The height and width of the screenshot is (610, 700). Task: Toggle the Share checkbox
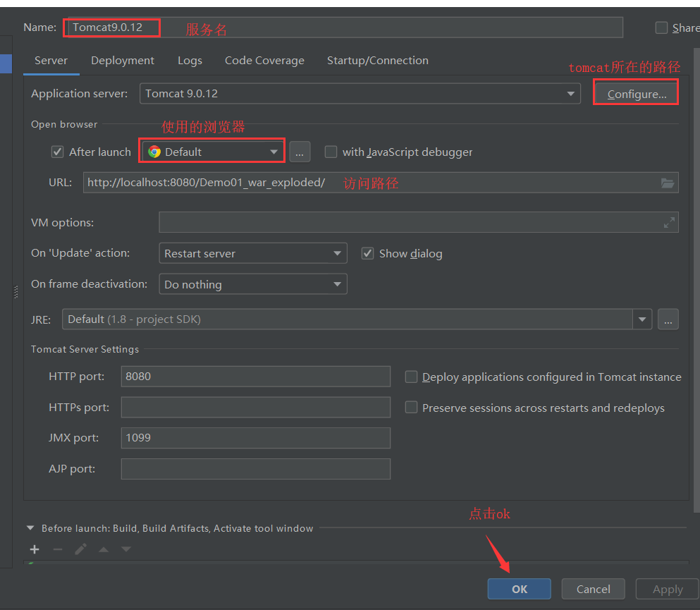coord(661,28)
